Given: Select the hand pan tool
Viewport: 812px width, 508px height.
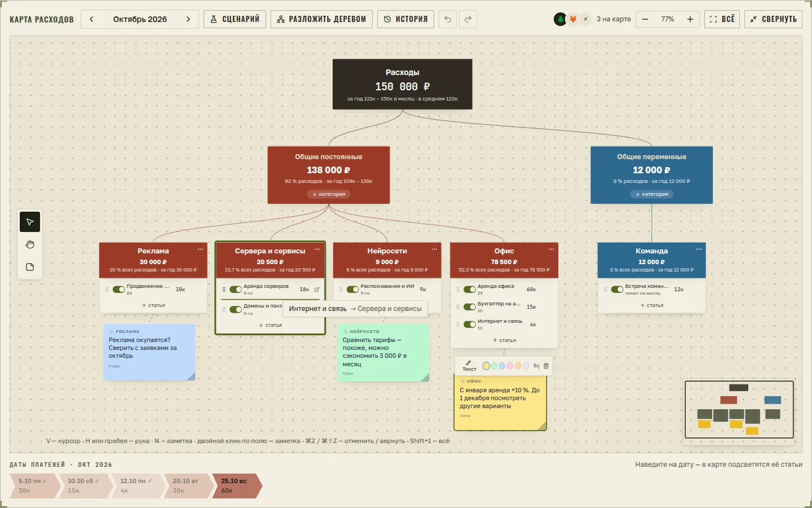Looking at the screenshot, I should pyautogui.click(x=30, y=244).
